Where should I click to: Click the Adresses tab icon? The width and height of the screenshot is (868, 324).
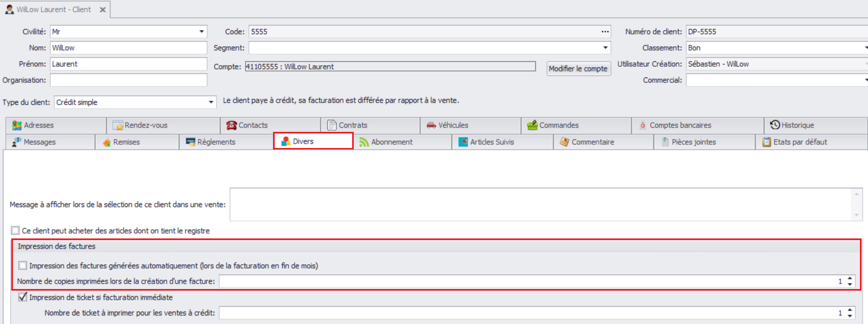pos(17,125)
